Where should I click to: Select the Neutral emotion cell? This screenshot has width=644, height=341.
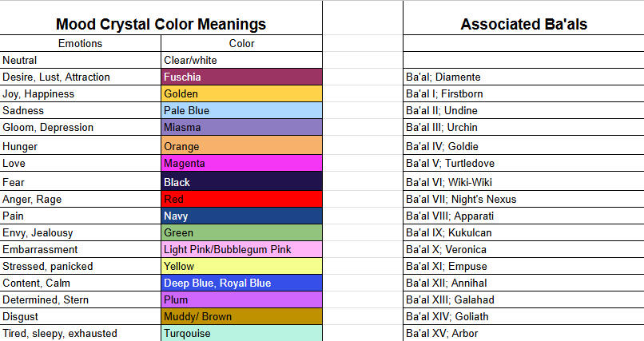(80, 61)
